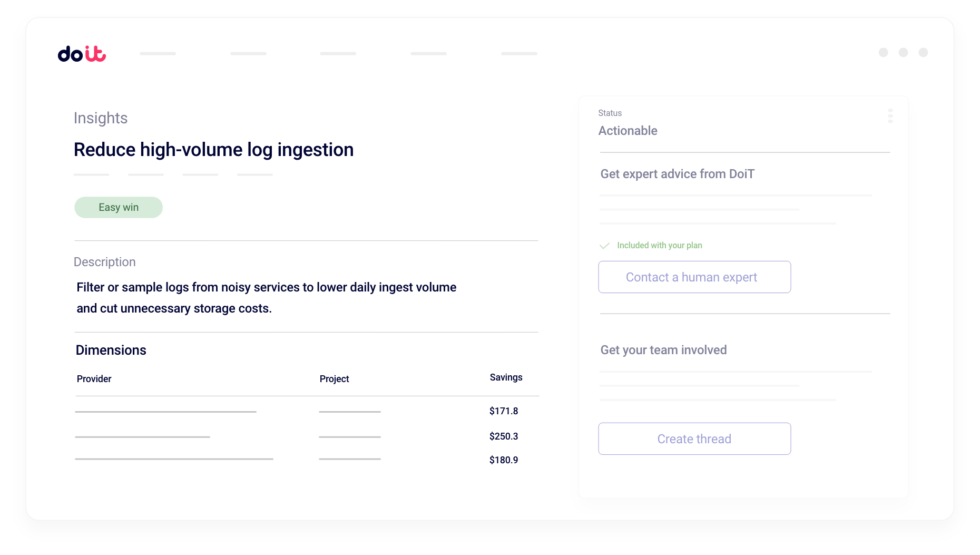980x555 pixels.
Task: Open the Actionable status selector
Action: coord(628,131)
